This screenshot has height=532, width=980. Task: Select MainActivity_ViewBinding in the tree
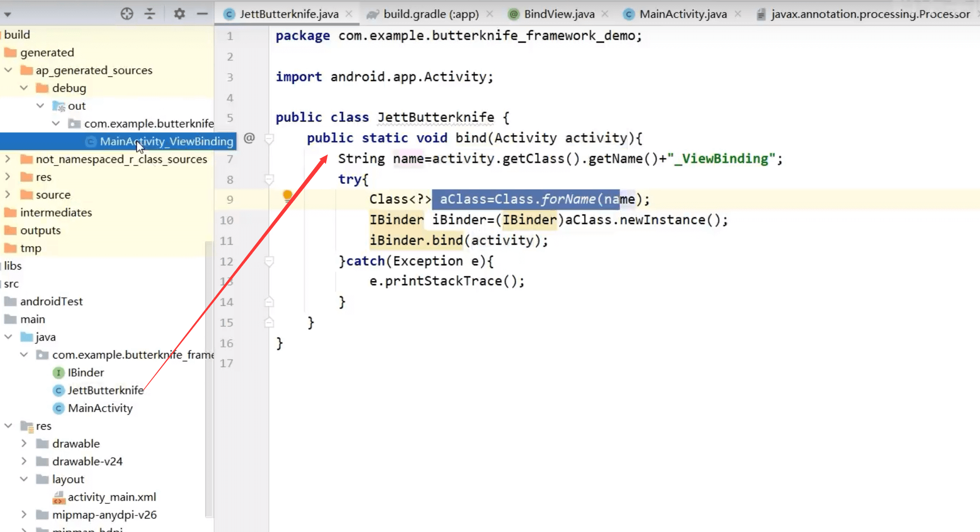point(166,141)
